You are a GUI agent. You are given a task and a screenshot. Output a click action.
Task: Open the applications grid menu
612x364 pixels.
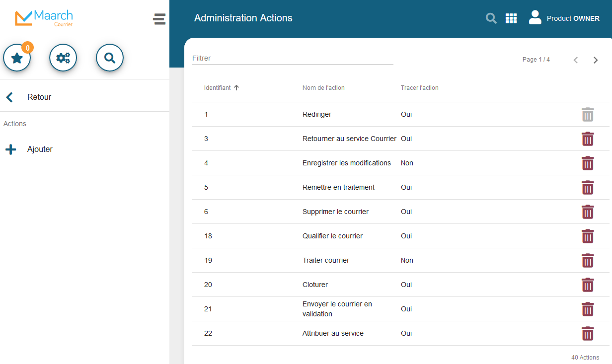tap(511, 18)
